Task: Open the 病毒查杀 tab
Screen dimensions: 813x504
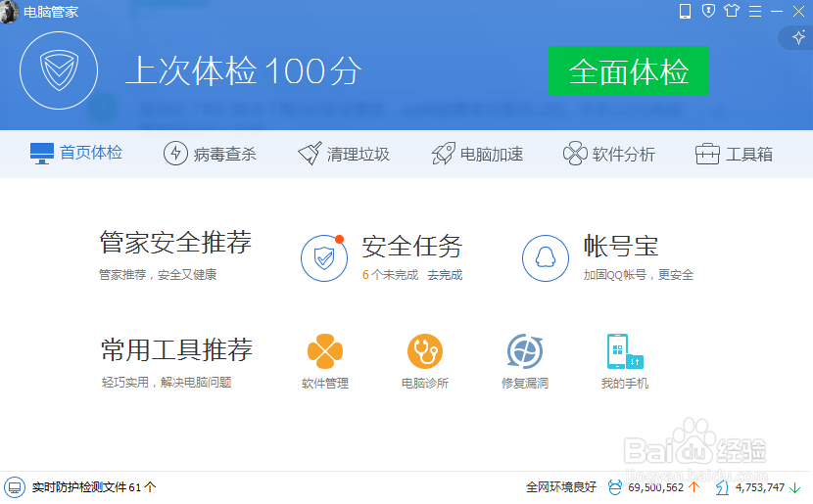Action: pyautogui.click(x=210, y=154)
